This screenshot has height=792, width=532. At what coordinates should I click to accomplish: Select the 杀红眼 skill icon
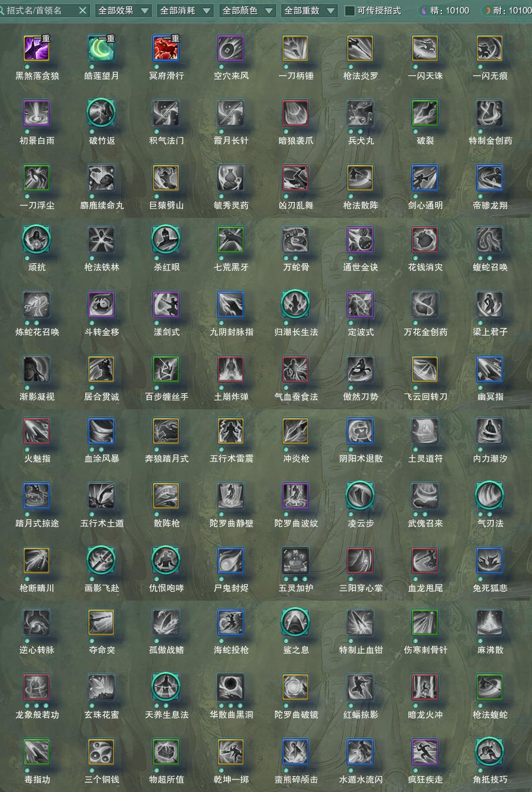(x=166, y=240)
